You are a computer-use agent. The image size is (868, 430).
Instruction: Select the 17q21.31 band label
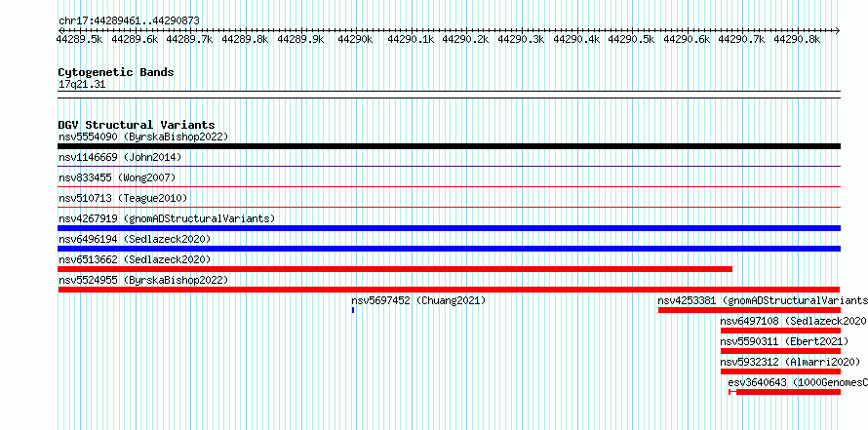82,84
